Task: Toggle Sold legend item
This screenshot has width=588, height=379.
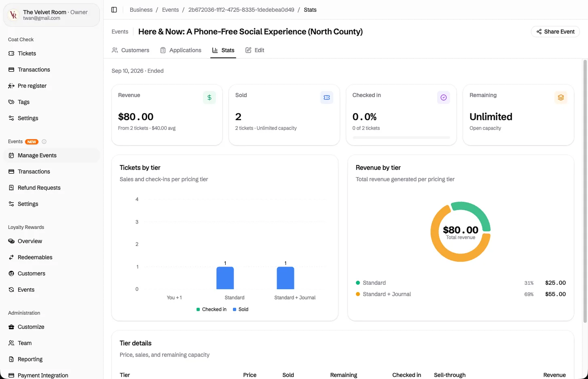Action: tap(241, 309)
